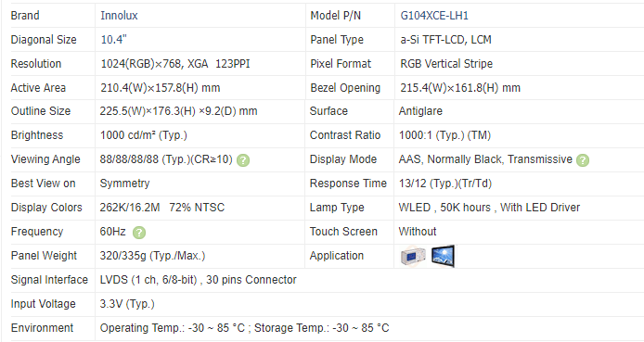Click the RGB Vertical Stripe pixel format
This screenshot has width=644, height=342.
(x=446, y=64)
